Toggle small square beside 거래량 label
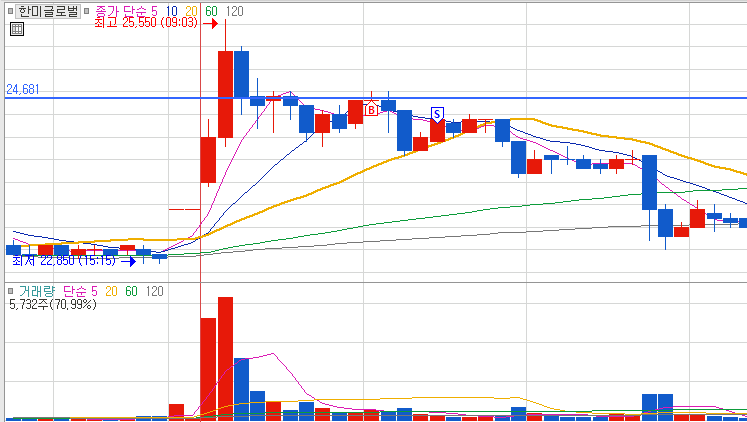747x422 pixels. click(x=10, y=291)
